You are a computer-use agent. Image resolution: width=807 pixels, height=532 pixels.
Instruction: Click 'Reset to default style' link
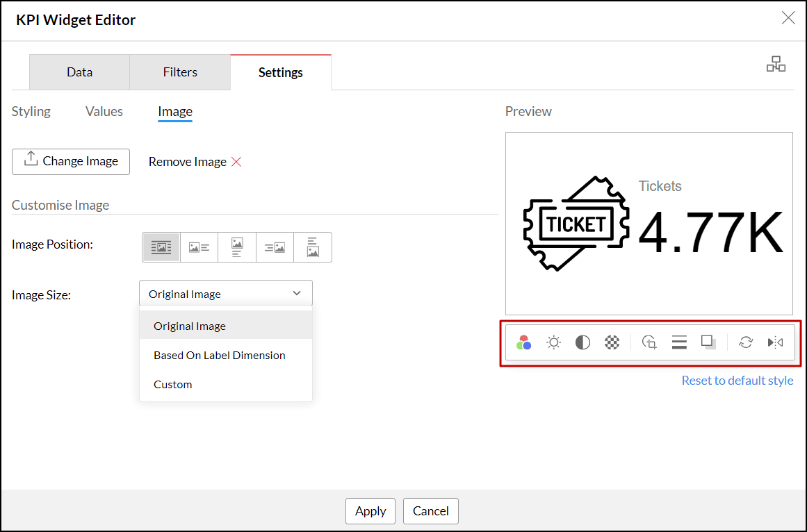(737, 381)
